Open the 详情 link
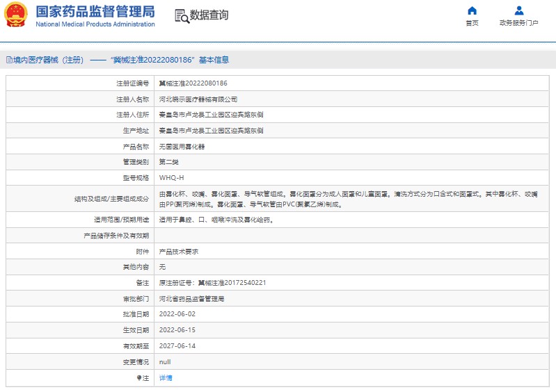Viewport: 556px width, 392px height. (x=166, y=378)
